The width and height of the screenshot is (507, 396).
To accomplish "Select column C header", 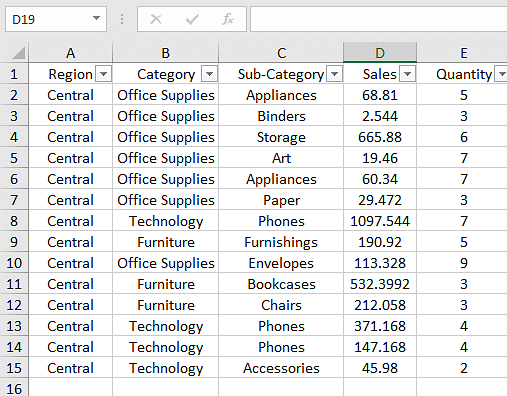I will tap(281, 53).
